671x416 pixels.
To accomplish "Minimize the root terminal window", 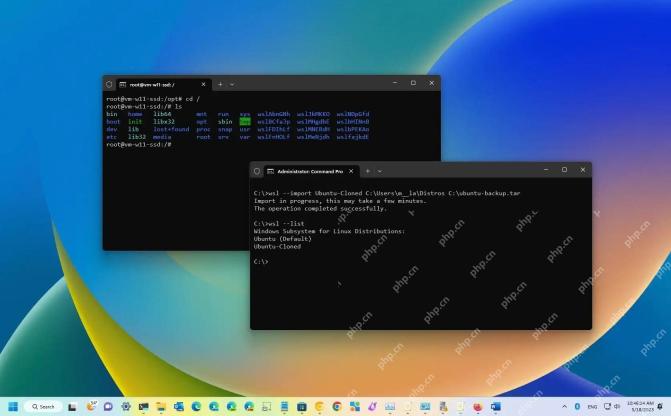I will (x=395, y=83).
